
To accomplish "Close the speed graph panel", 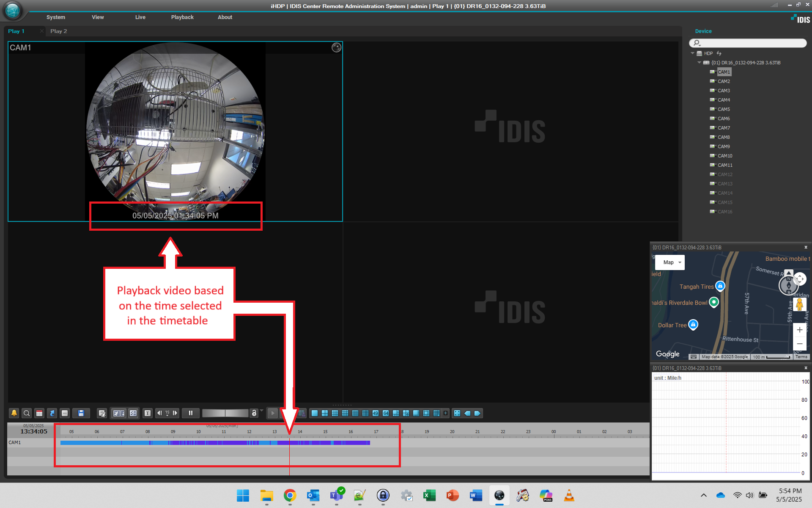I will coord(806,368).
